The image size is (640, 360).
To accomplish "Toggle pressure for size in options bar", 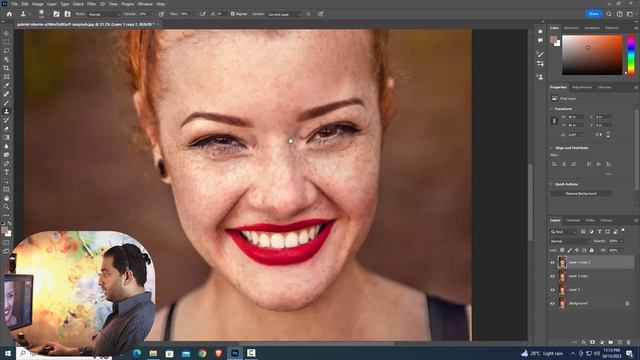I will [321, 14].
